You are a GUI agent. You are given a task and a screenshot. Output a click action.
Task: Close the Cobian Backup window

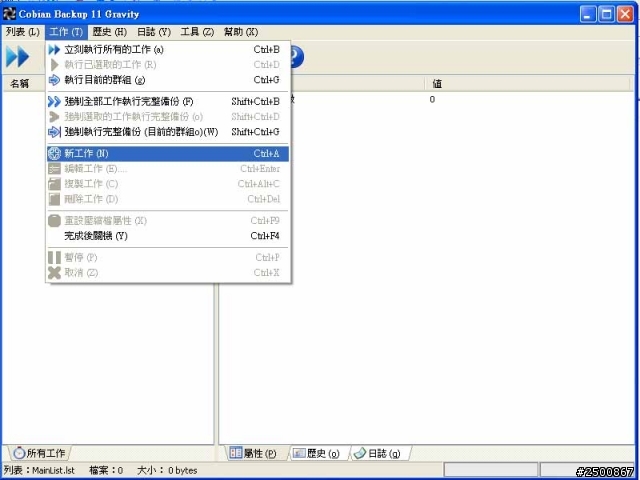tap(625, 14)
